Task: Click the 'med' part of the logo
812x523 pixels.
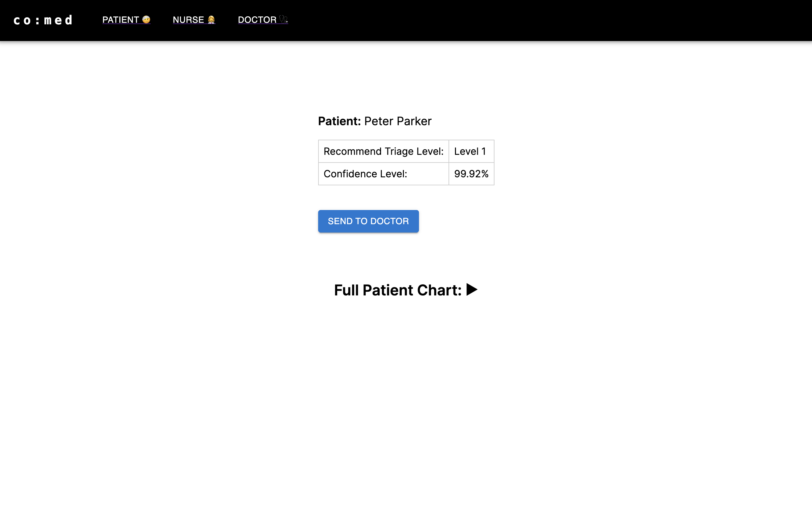Action: point(58,20)
